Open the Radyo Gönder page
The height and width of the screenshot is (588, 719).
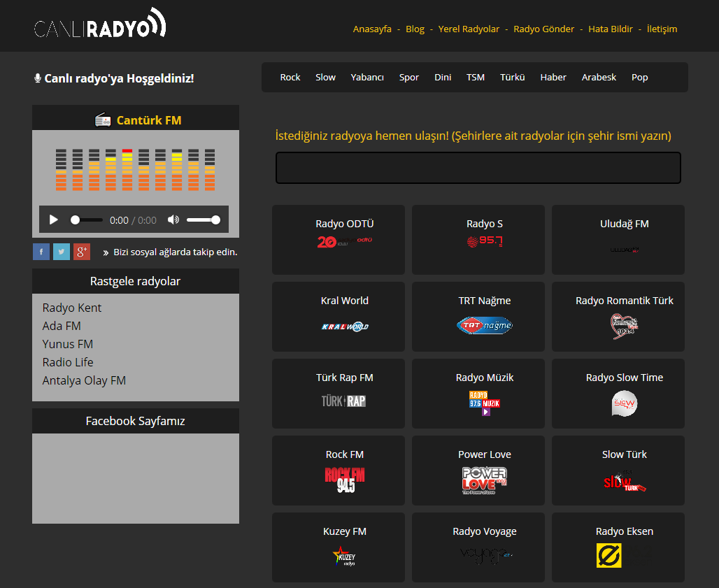(544, 29)
